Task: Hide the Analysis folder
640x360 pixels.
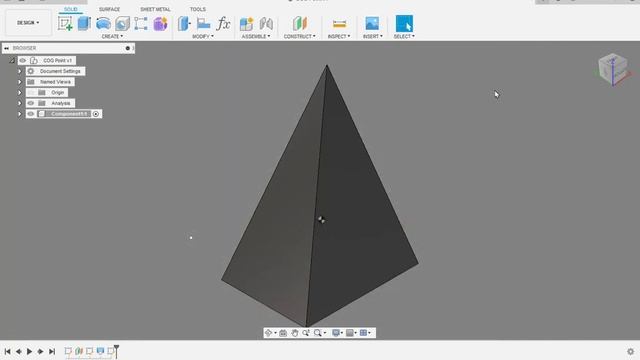Action: 31,103
